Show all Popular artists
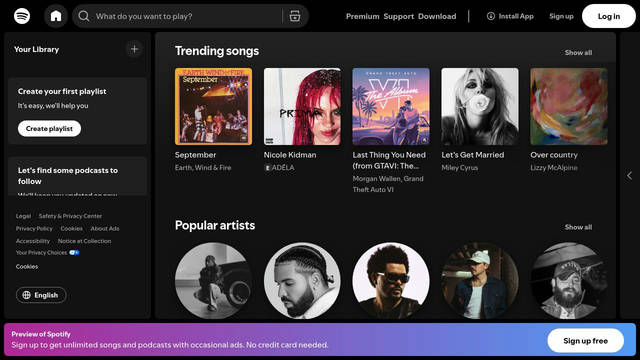This screenshot has height=360, width=640. tap(578, 227)
